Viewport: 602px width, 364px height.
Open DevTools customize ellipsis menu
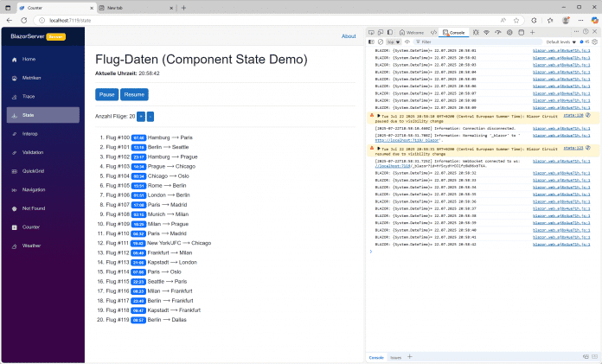coord(576,31)
